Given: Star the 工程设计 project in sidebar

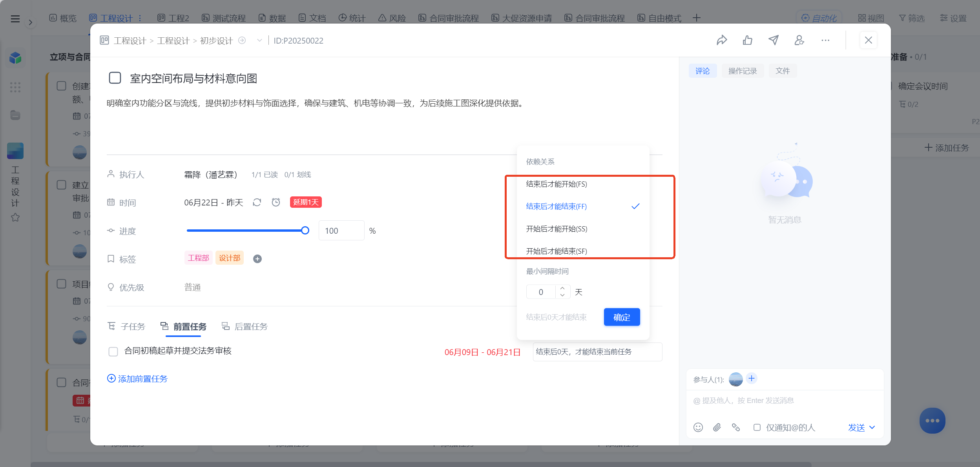Looking at the screenshot, I should (x=15, y=217).
